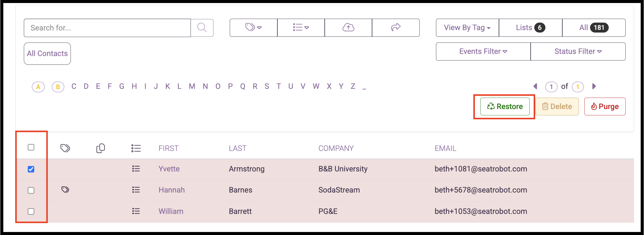Expand the Status Filter dropdown

[578, 52]
